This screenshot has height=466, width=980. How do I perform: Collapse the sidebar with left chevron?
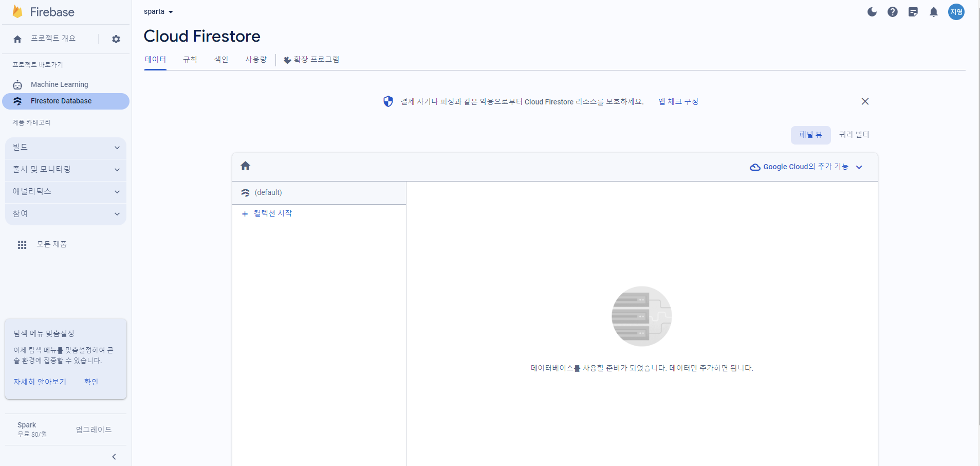click(x=114, y=457)
